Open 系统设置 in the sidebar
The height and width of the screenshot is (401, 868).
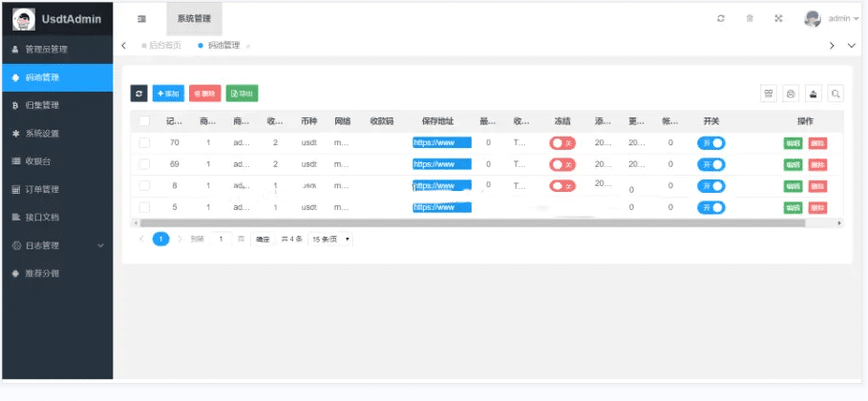pos(57,134)
